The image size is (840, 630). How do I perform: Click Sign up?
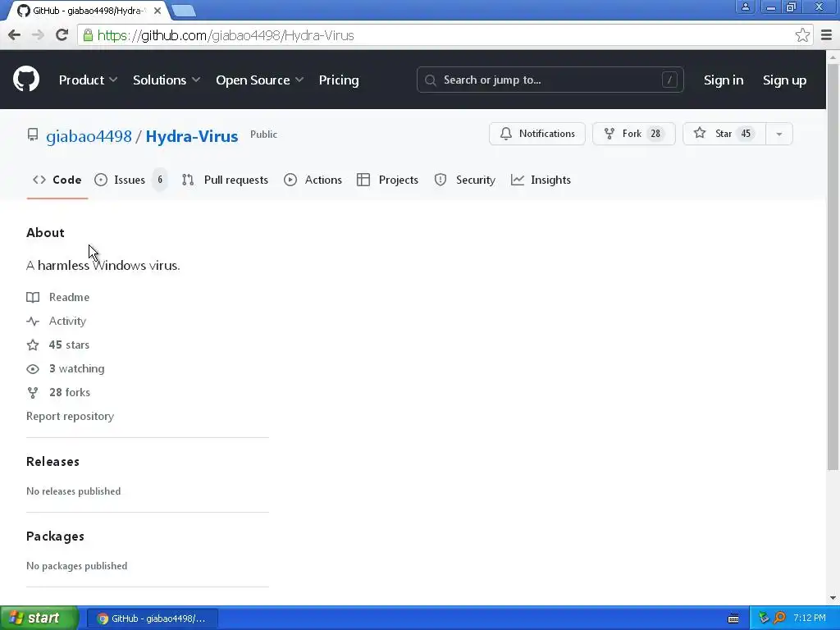pos(784,80)
